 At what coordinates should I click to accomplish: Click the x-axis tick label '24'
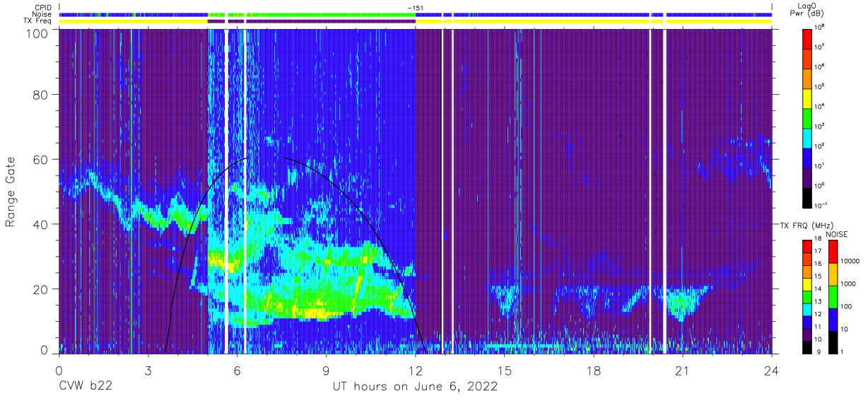(772, 369)
